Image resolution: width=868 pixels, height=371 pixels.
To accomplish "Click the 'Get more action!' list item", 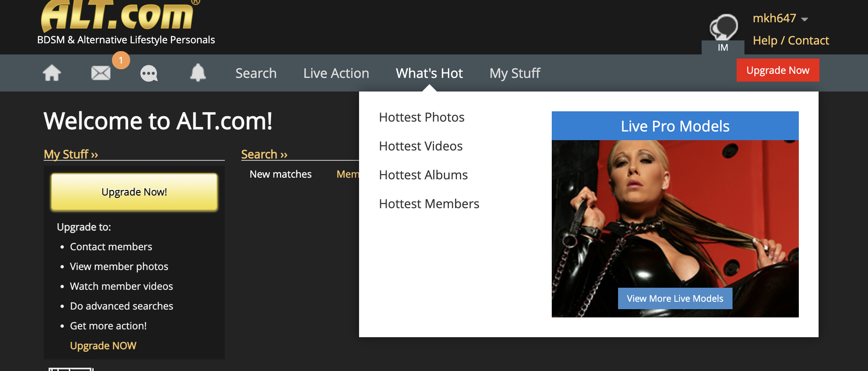I will click(x=108, y=326).
